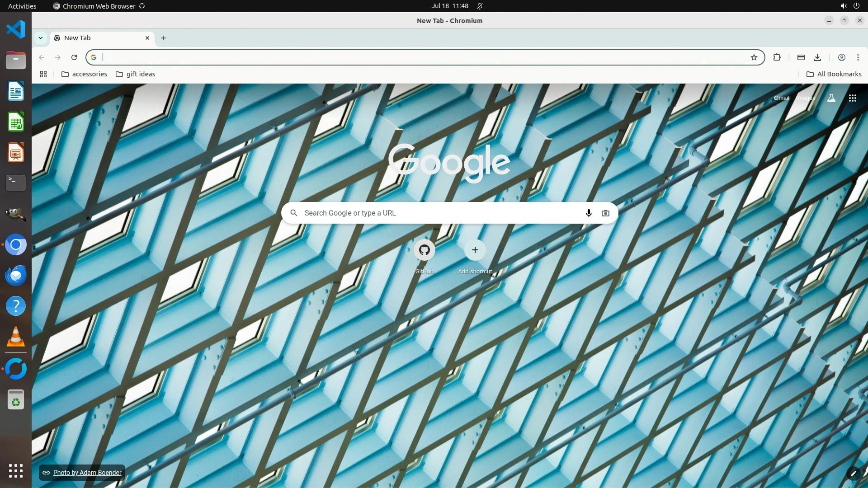Expand the All Bookmarks folder
The width and height of the screenshot is (868, 488).
pyautogui.click(x=834, y=74)
